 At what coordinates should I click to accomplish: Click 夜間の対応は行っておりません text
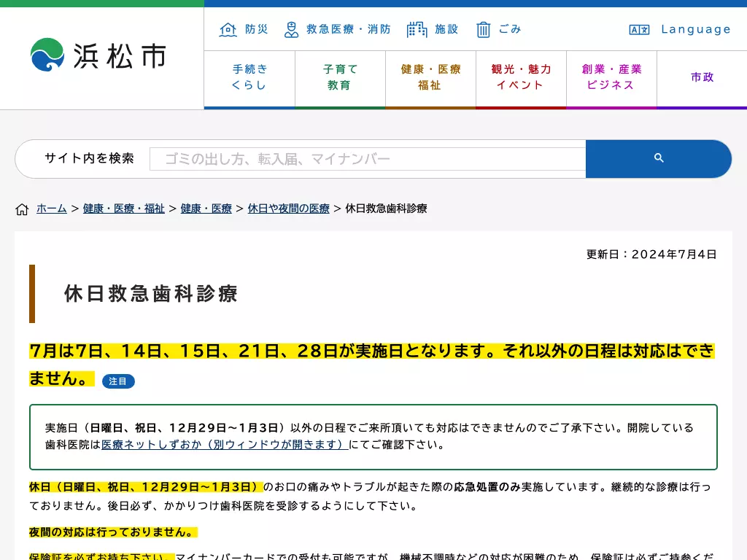pyautogui.click(x=113, y=532)
